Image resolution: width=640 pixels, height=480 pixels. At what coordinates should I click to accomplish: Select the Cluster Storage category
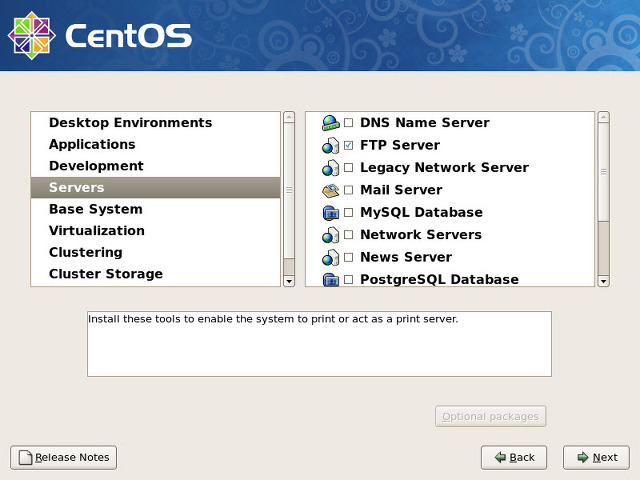(156, 274)
